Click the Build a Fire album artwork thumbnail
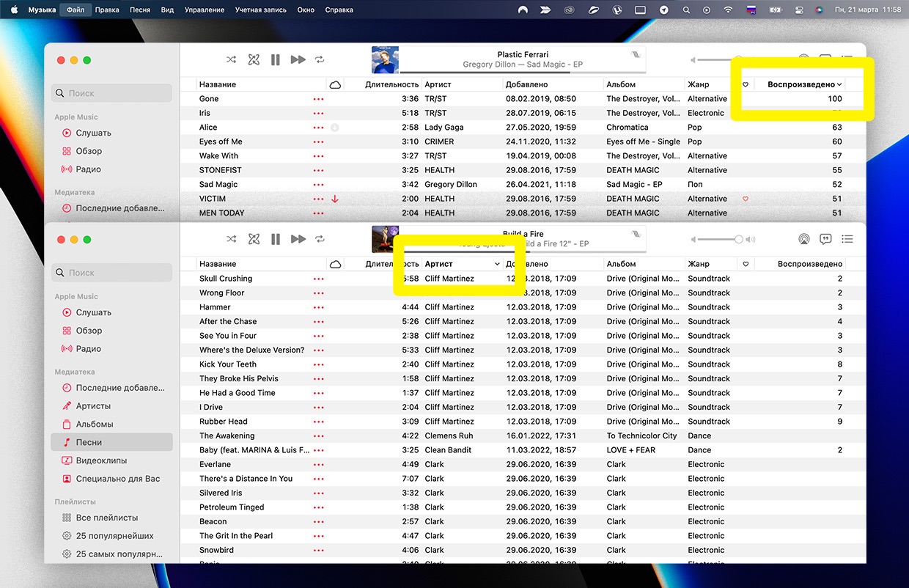The image size is (909, 588). 385,239
